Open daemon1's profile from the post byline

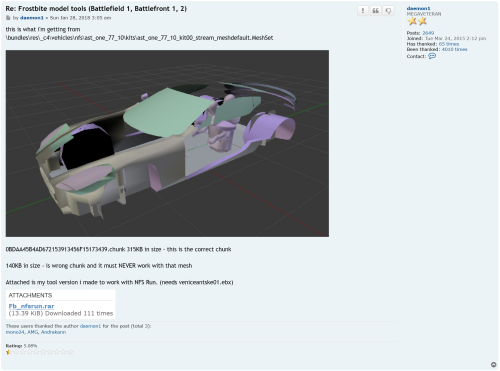32,18
